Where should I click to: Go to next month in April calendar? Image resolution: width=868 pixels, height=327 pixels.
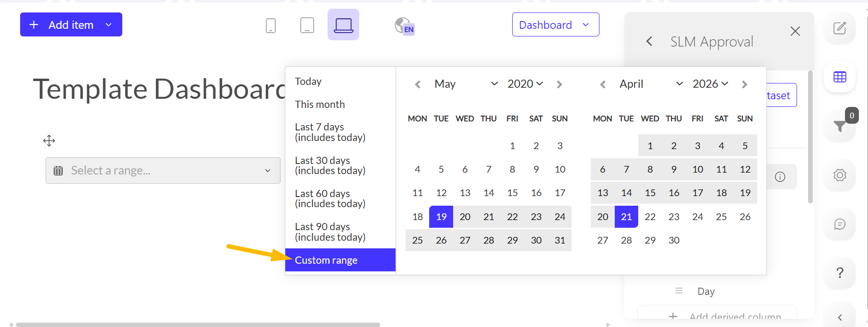tap(744, 84)
